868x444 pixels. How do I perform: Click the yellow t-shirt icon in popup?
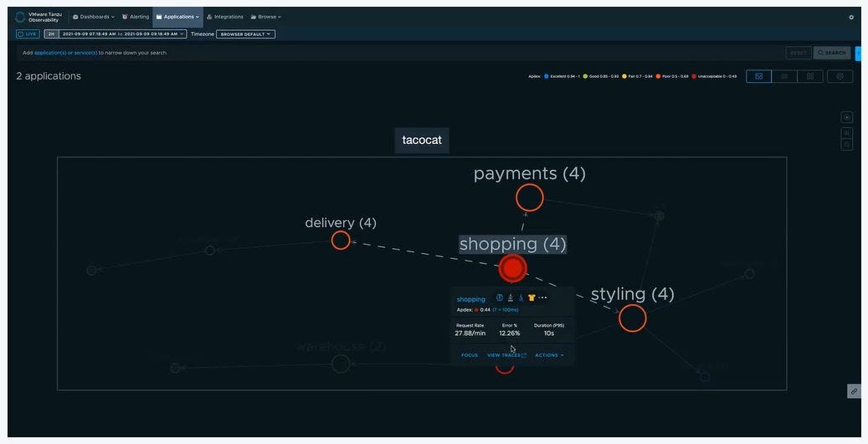click(x=532, y=297)
